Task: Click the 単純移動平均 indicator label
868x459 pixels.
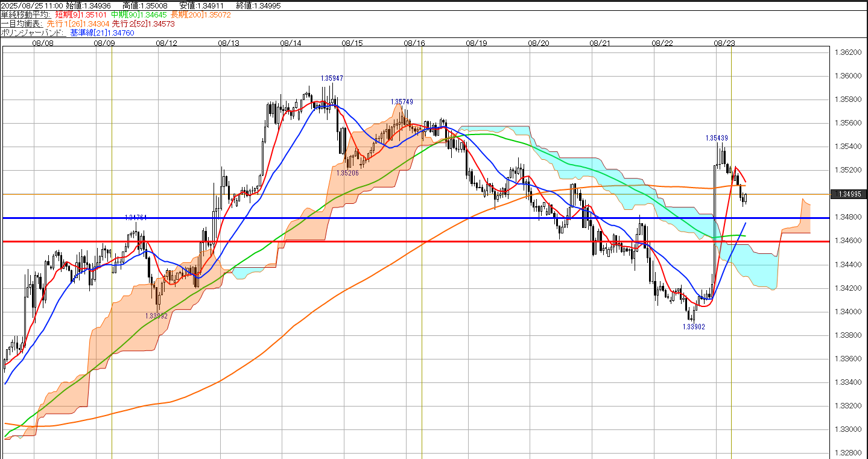Action: pyautogui.click(x=25, y=14)
